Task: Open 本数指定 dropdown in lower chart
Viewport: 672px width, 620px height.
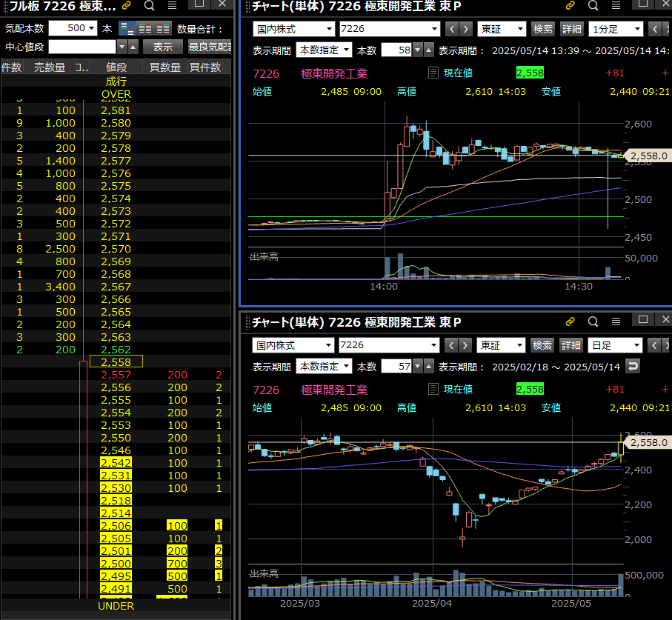Action: (324, 367)
